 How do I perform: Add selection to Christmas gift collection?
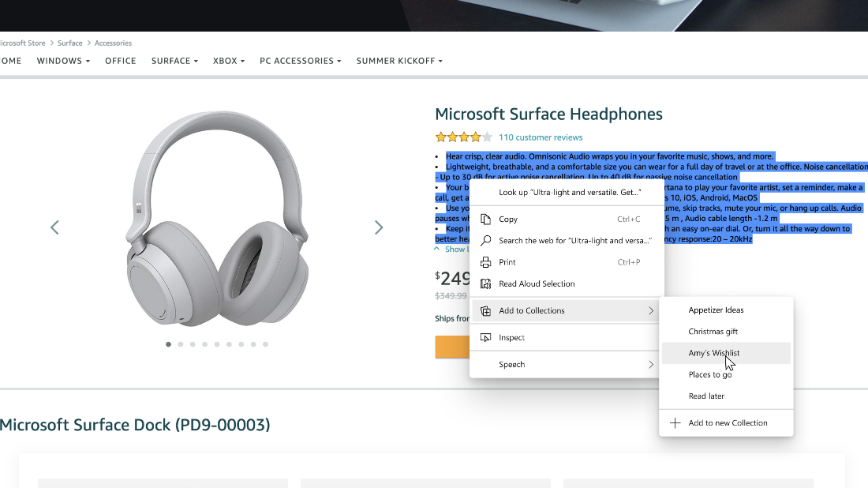click(726, 332)
